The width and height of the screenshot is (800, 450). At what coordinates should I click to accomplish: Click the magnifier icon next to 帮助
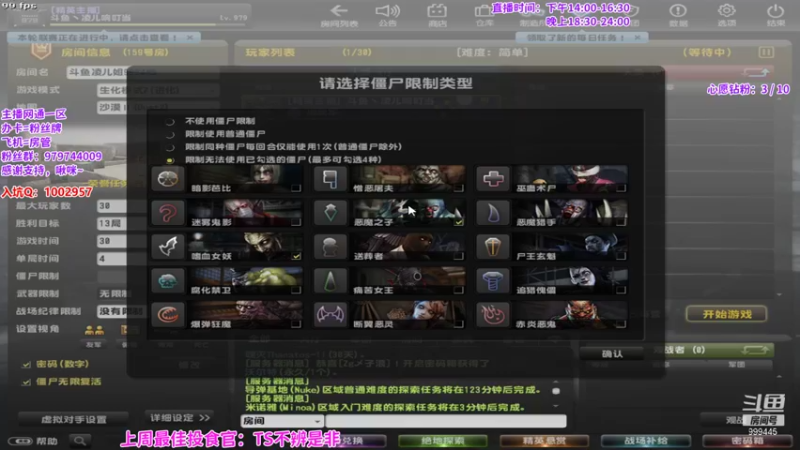(80, 440)
